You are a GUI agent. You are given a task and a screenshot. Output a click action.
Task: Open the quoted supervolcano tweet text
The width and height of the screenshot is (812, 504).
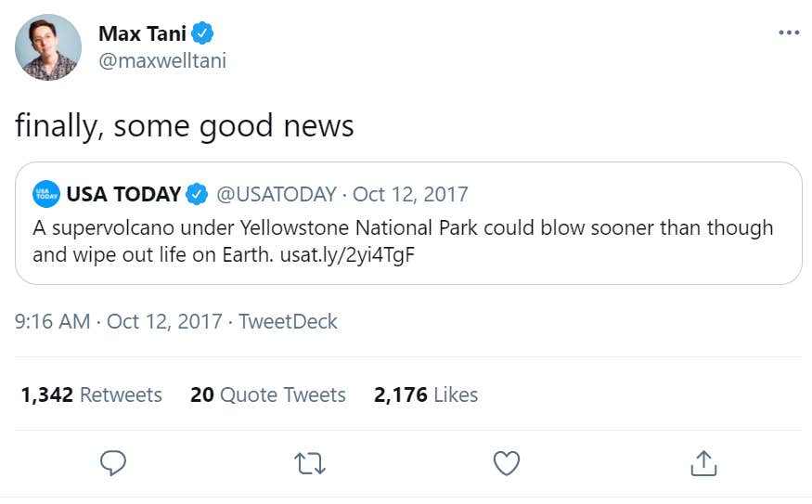(403, 228)
